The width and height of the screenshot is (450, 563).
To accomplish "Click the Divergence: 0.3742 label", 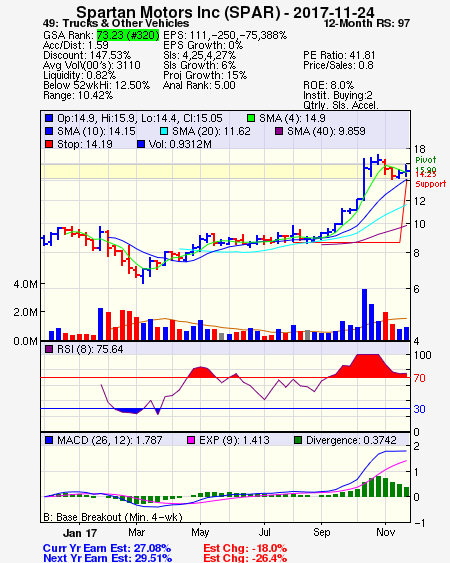I will coord(351,440).
